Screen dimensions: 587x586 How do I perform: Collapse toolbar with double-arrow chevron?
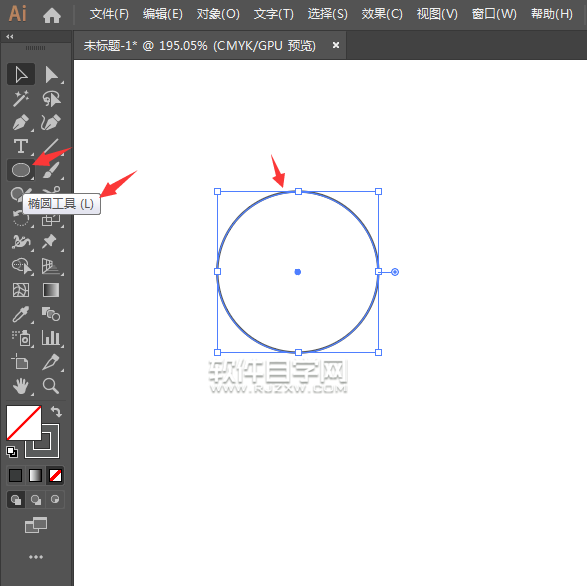coord(10,37)
